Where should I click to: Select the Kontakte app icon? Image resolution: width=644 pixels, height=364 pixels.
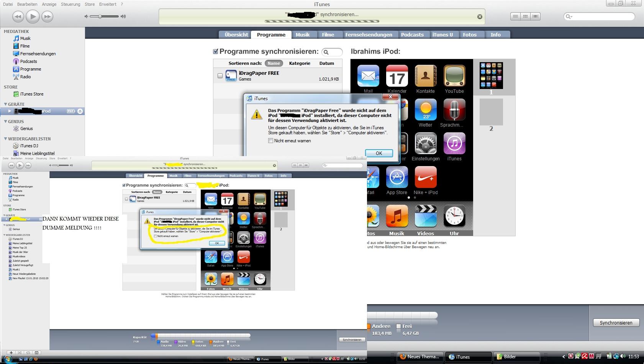[426, 76]
